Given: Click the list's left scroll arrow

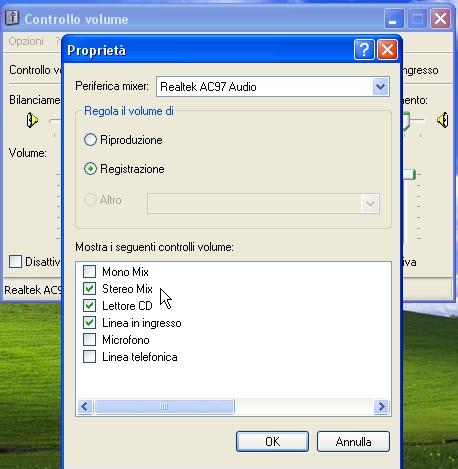Looking at the screenshot, I should [x=85, y=407].
